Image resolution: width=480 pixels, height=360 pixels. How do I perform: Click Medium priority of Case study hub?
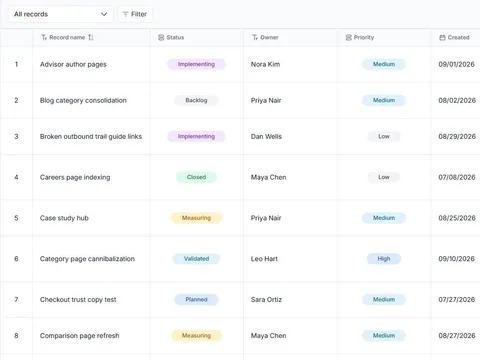(384, 218)
